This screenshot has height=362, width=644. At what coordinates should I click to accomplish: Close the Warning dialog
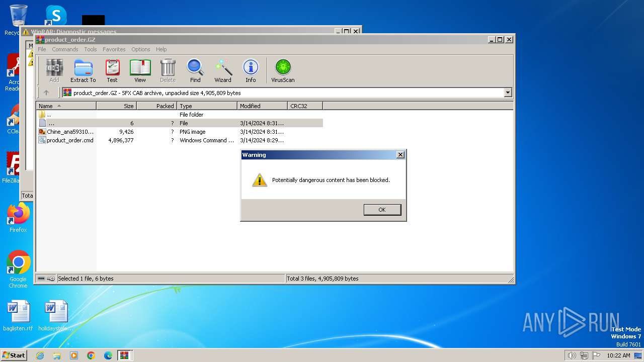[400, 155]
